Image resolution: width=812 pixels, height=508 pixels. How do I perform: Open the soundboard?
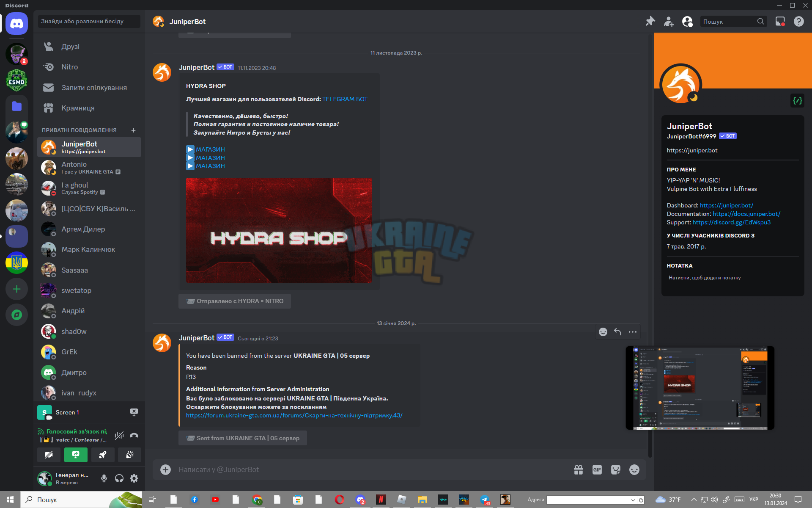(x=129, y=455)
